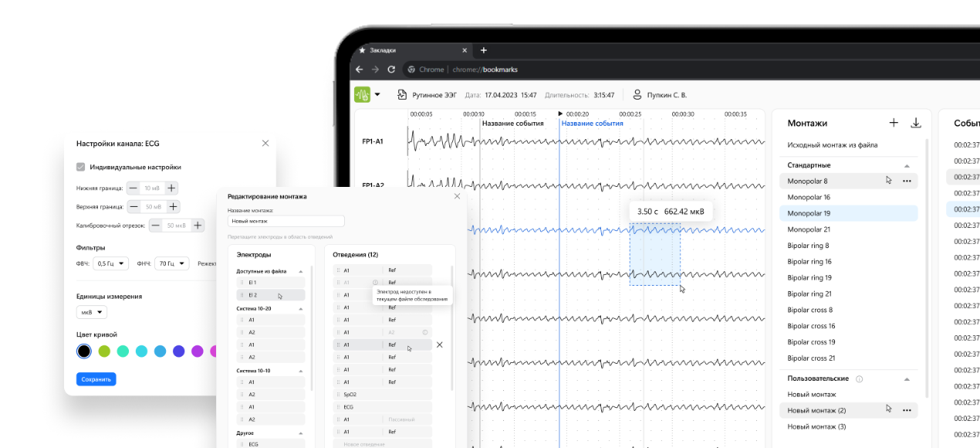Select the Monopolar 16 montage
Image resolution: width=980 pixels, height=448 pixels.
click(849, 197)
